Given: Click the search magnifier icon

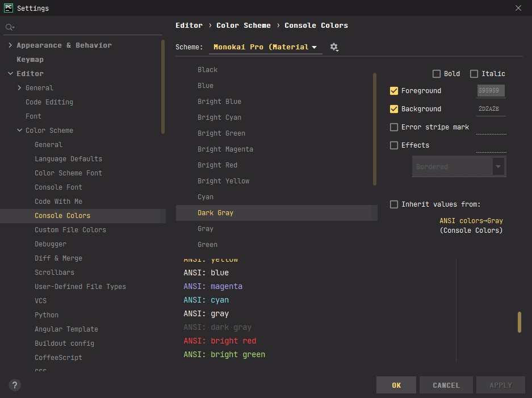Looking at the screenshot, I should [x=9, y=27].
